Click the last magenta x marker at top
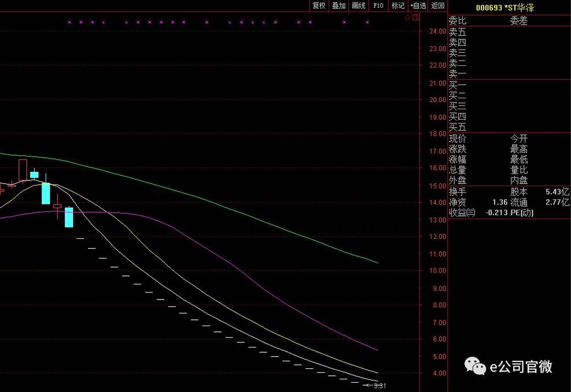The width and height of the screenshot is (571, 392). pyautogui.click(x=366, y=23)
